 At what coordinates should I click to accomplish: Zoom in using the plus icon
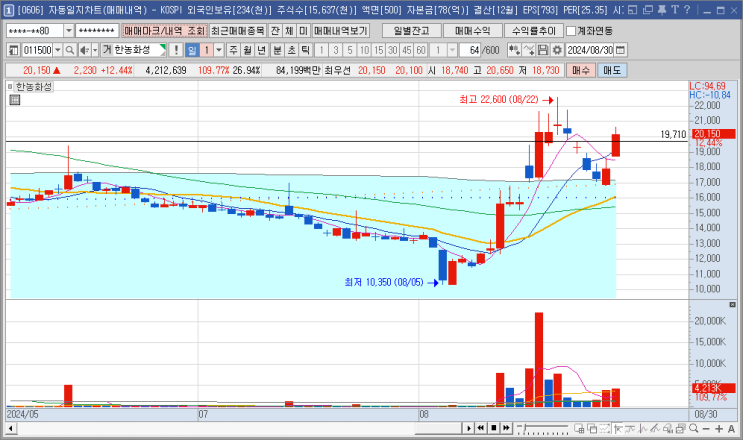pos(719,428)
